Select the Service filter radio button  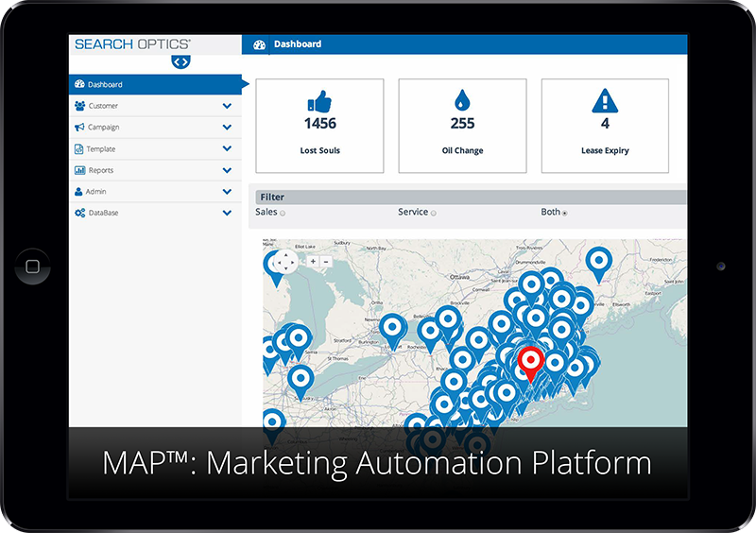coord(434,214)
